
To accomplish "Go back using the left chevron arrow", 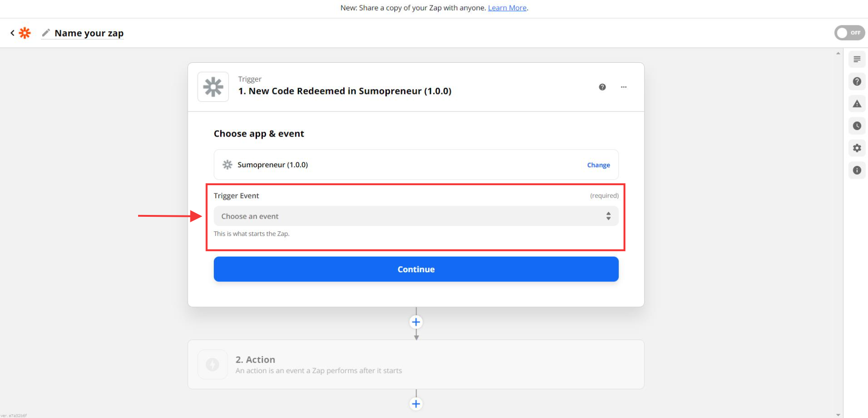I will [12, 33].
